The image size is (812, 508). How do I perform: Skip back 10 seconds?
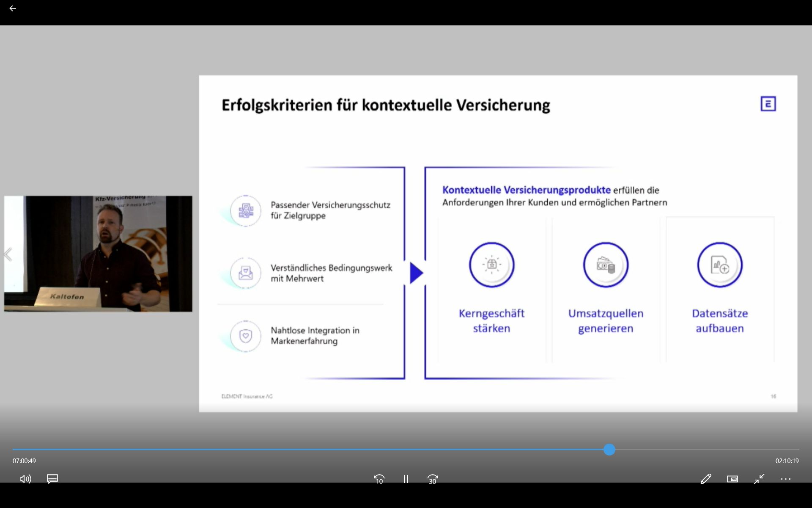point(379,479)
